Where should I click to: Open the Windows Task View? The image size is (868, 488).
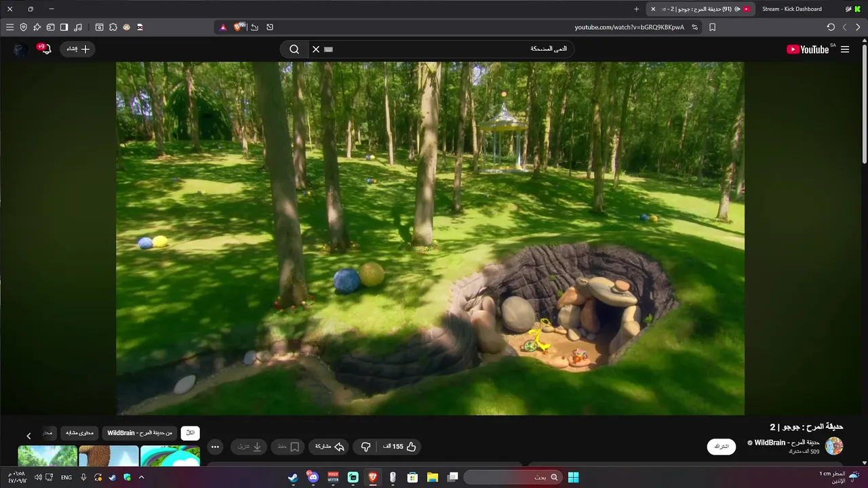click(x=452, y=477)
